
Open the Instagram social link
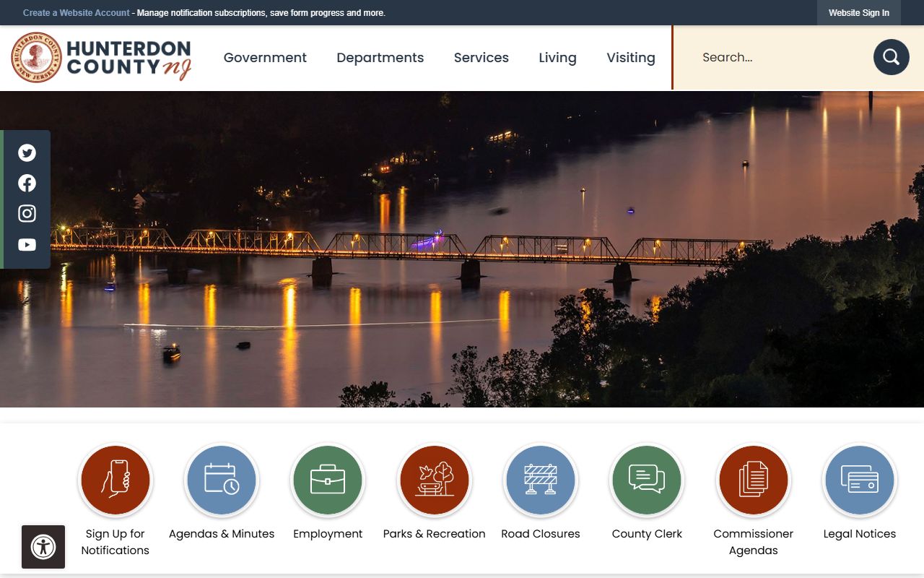pyautogui.click(x=27, y=213)
